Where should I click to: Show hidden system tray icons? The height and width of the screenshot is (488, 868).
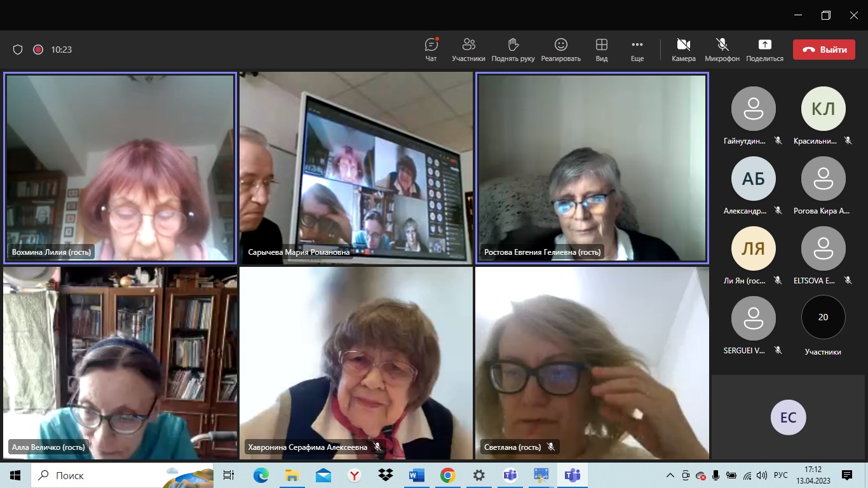pyautogui.click(x=670, y=475)
